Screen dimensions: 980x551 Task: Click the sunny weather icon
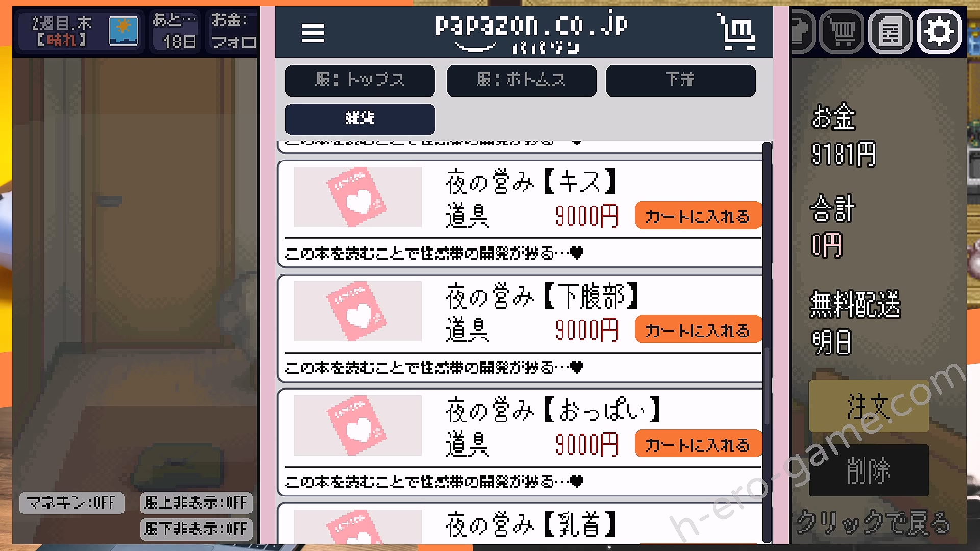coord(124,31)
